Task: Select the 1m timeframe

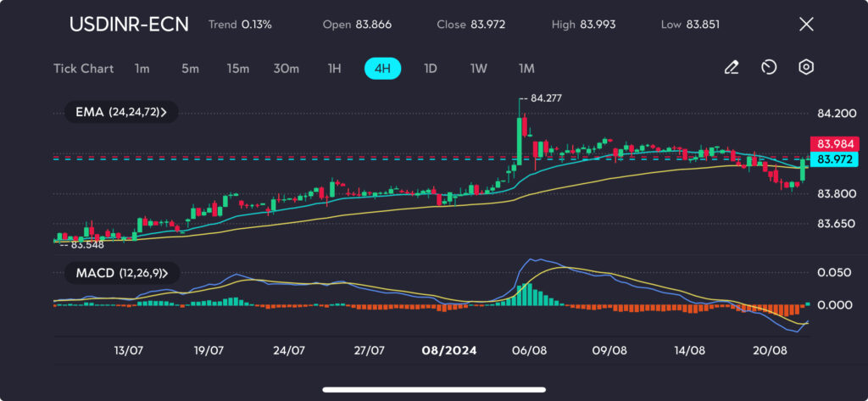Action: (142, 69)
